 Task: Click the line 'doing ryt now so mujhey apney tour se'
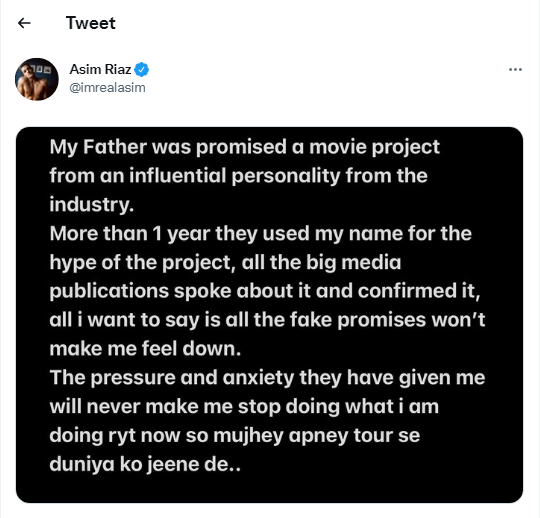(x=235, y=436)
